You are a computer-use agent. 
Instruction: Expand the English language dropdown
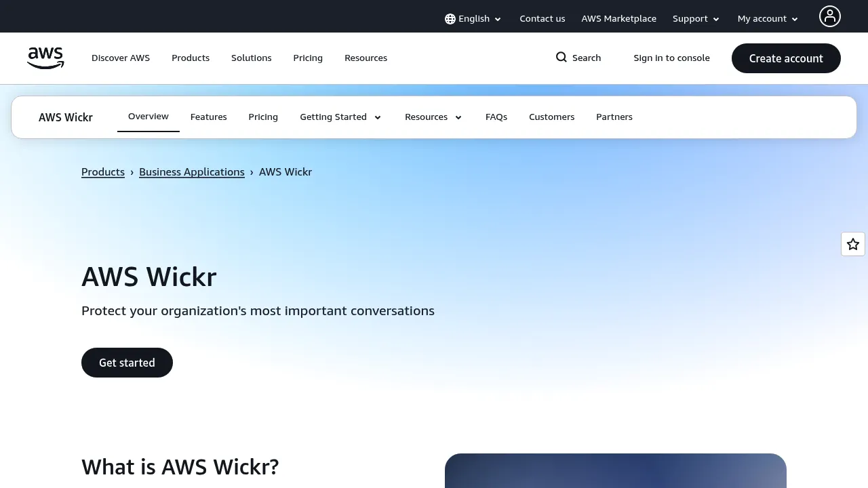pyautogui.click(x=473, y=19)
